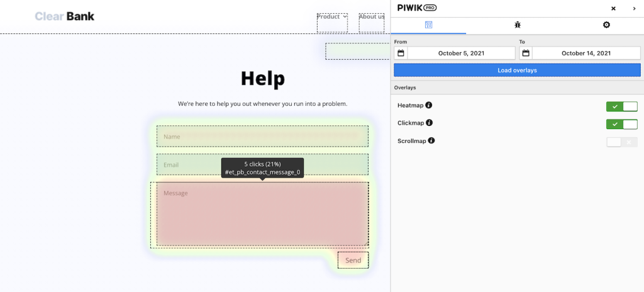Screen dimensions: 644x292
Task: Collapse panel with the right chevron
Action: pyautogui.click(x=634, y=8)
